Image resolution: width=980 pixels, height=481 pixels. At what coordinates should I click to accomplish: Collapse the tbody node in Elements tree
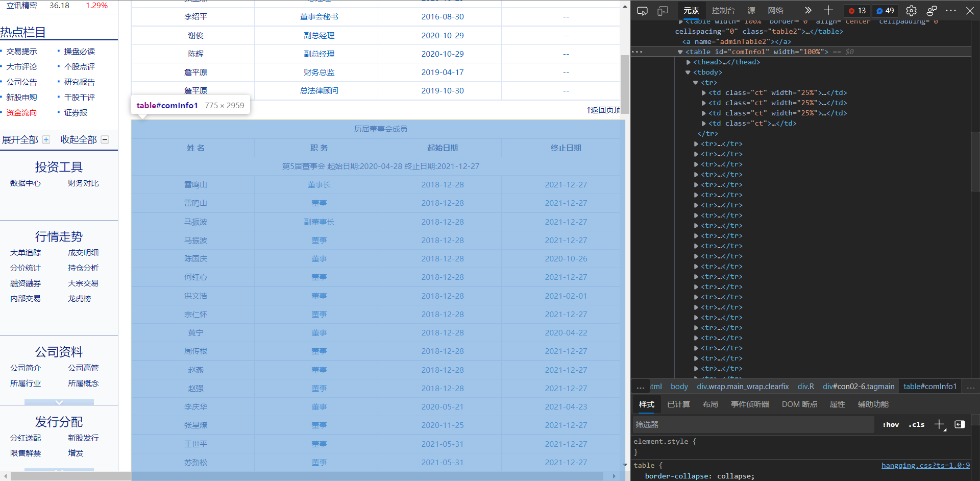coord(688,72)
